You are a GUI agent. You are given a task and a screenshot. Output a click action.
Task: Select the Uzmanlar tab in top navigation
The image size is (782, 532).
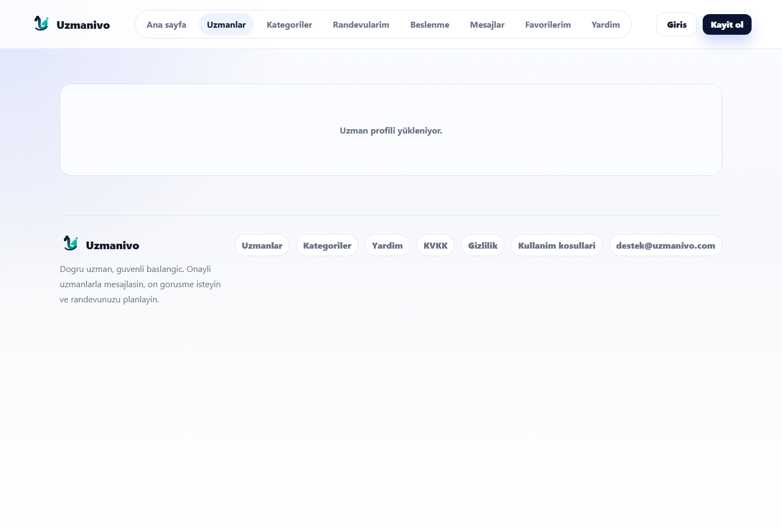point(226,24)
